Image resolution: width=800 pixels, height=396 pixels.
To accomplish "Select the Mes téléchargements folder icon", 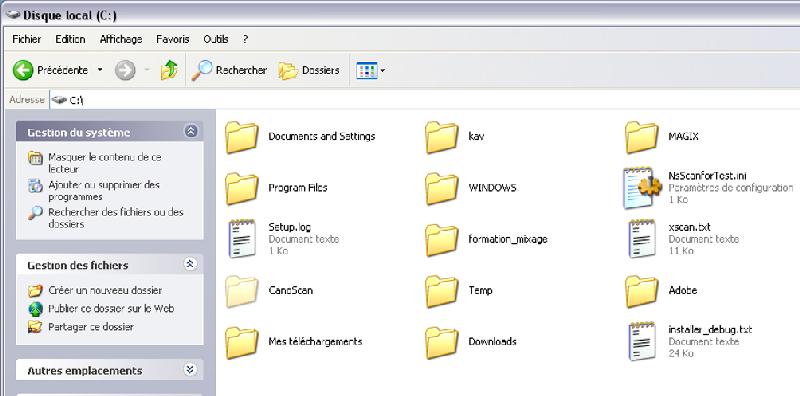I will tap(242, 342).
